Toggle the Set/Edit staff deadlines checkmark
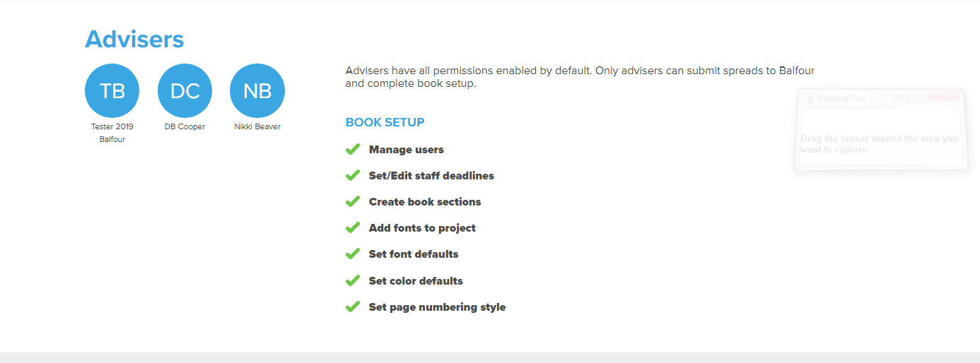The width and height of the screenshot is (980, 363). pos(353,175)
